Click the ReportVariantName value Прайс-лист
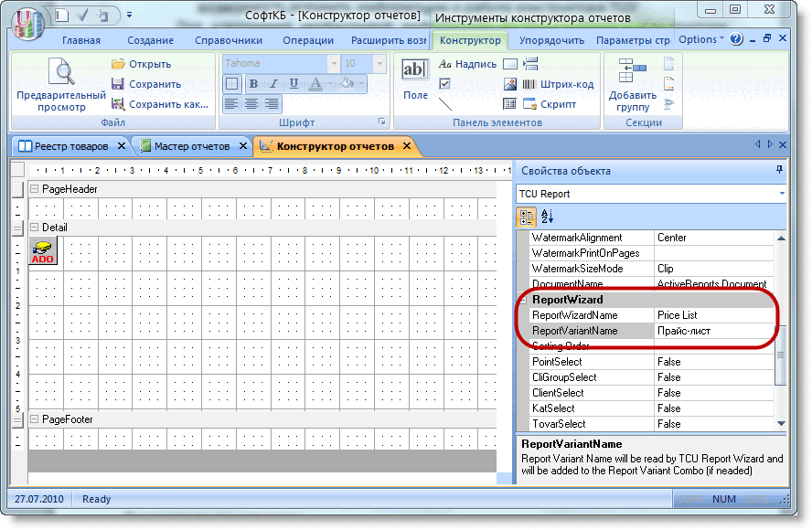The width and height of the screenshot is (812, 530). [x=714, y=331]
